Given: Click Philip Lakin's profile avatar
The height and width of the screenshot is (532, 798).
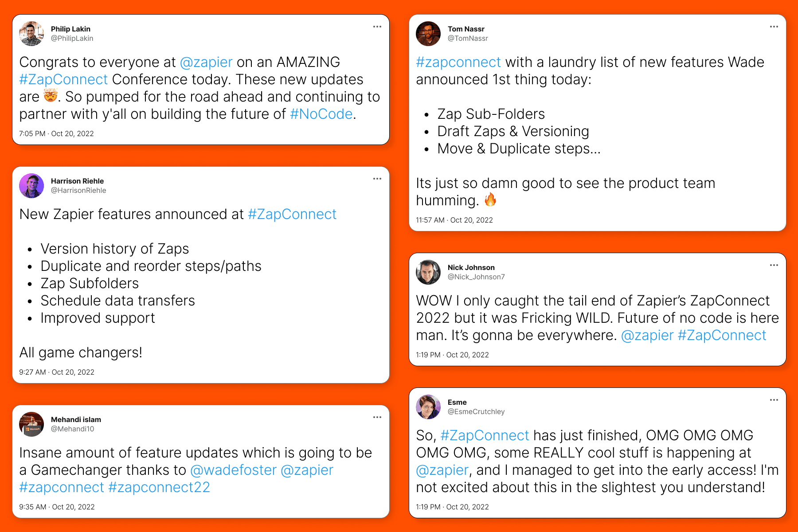Looking at the screenshot, I should 31,34.
